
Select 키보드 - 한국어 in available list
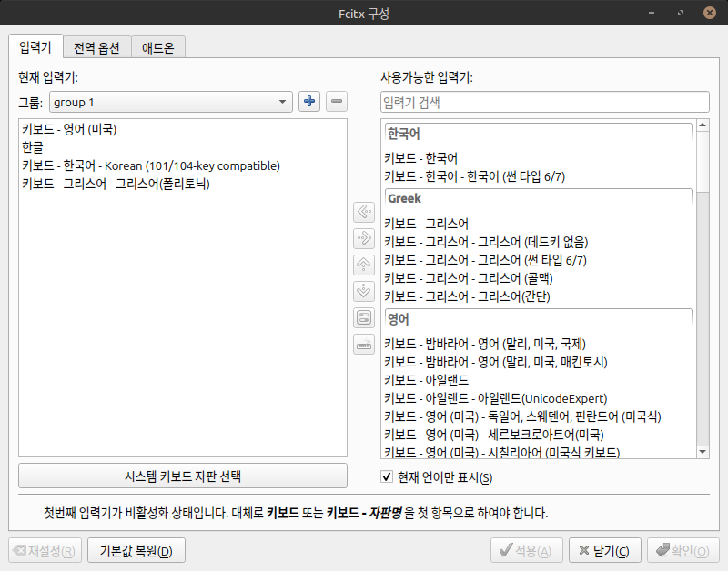[x=539, y=158]
